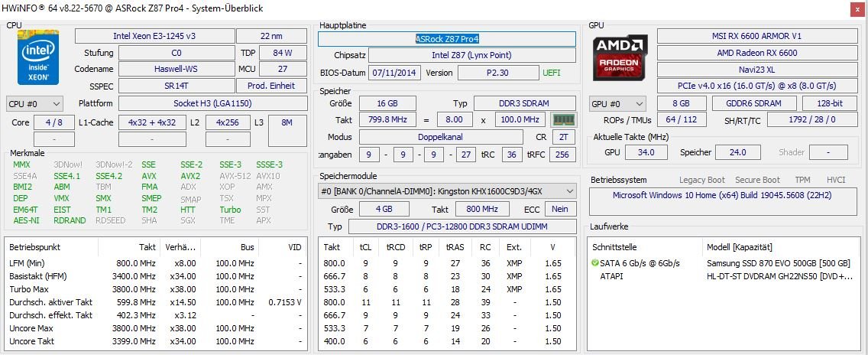868x355 pixels.
Task: Click the Socket H3 (LGA1150) platform field
Action: pos(213,103)
